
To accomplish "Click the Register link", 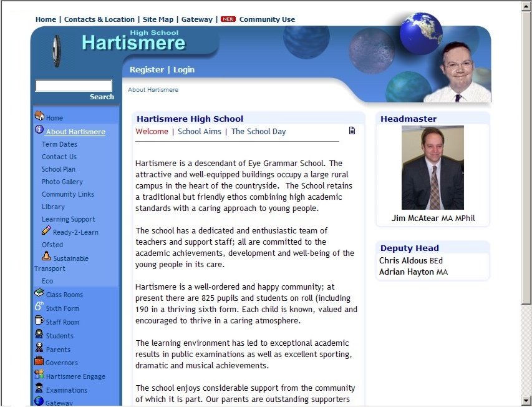I will (147, 70).
